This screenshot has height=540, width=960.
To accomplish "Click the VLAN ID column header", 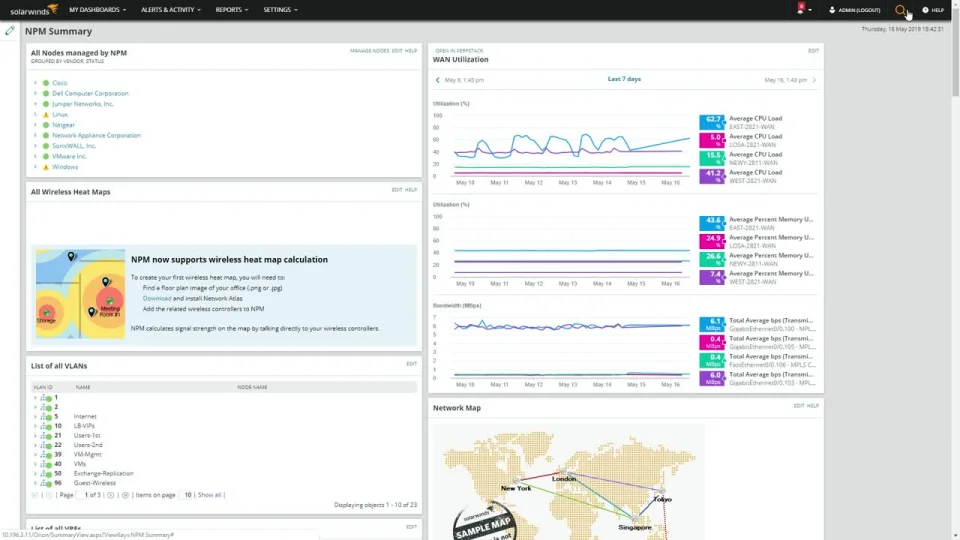I will click(43, 388).
